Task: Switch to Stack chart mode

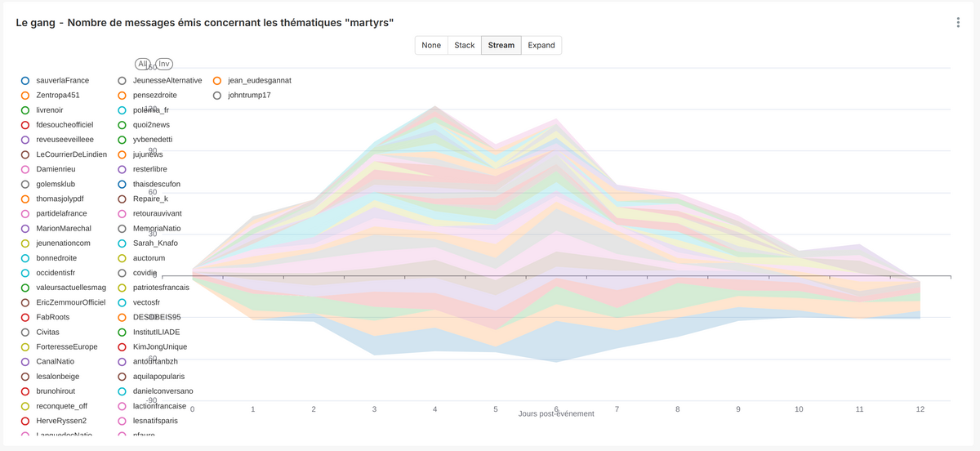Action: click(x=464, y=45)
